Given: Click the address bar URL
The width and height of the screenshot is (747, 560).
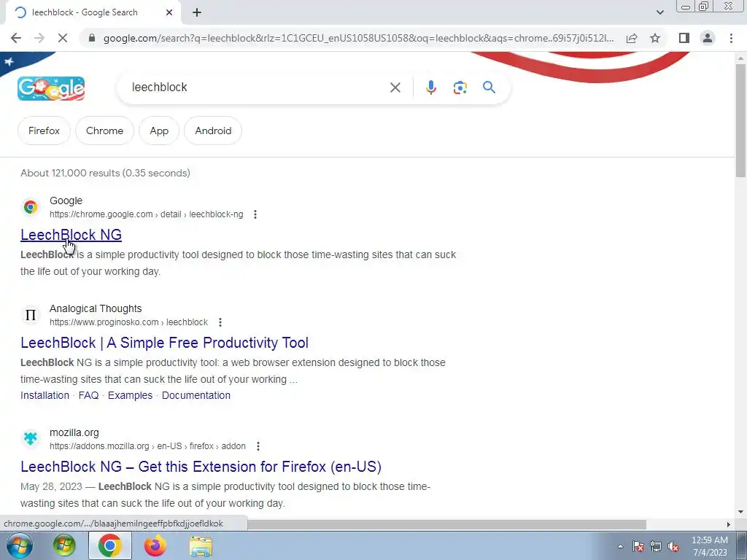Looking at the screenshot, I should click(x=358, y=38).
